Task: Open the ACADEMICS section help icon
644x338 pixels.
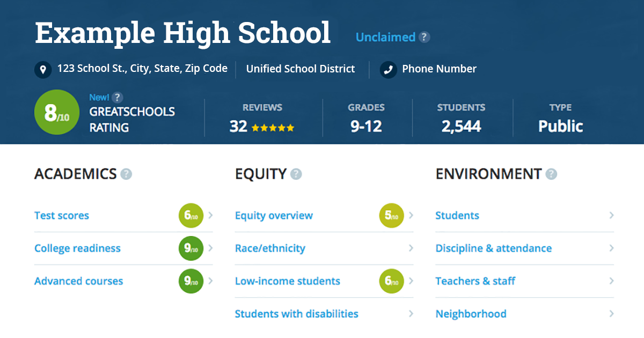Action: pyautogui.click(x=127, y=174)
